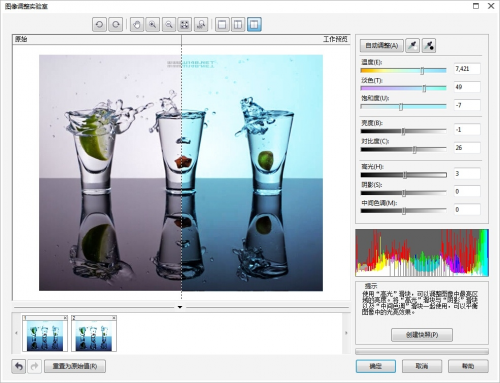Image resolution: width=500 pixels, height=383 pixels.
Task: Click the 自动调整(A) auto adjust button
Action: tap(382, 45)
